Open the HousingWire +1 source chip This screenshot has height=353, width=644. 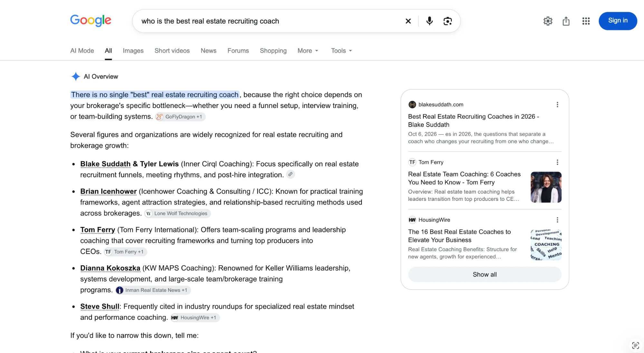coord(195,318)
